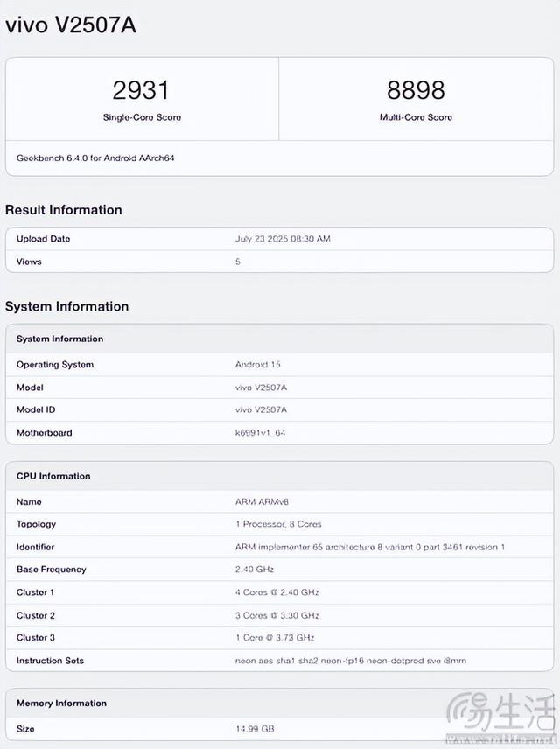
Task: Click the Identifier row ARM implementer text
Action: (370, 547)
